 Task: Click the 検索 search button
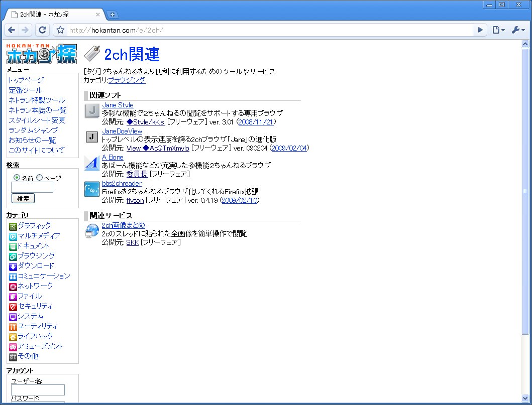point(23,198)
